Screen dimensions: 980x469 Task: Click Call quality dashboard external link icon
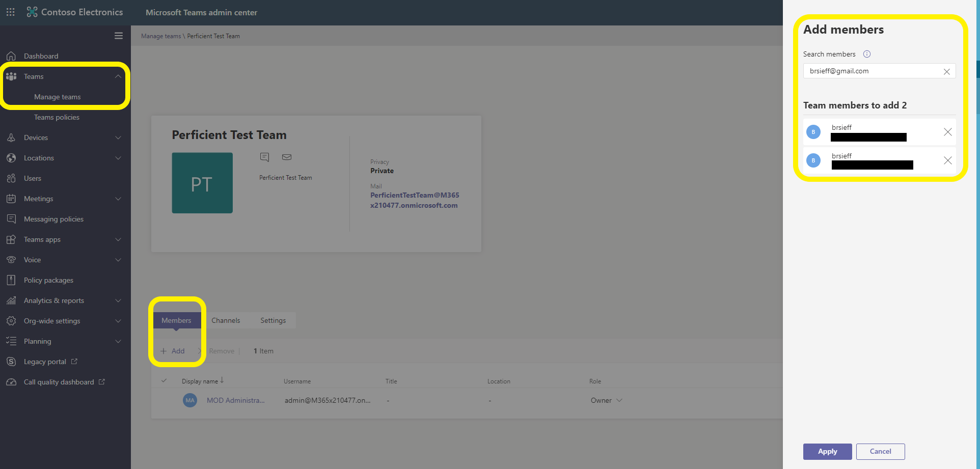(102, 381)
